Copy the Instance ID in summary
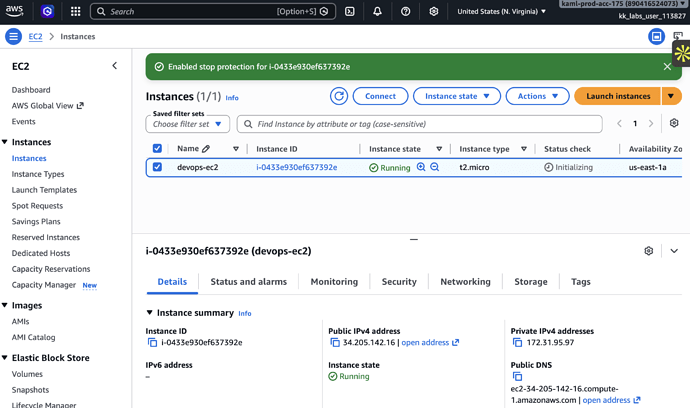Viewport: 690px width, 408px height. [152, 342]
